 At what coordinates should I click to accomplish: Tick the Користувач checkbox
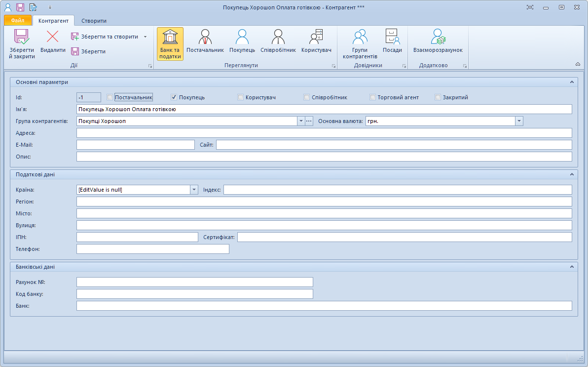pyautogui.click(x=240, y=97)
